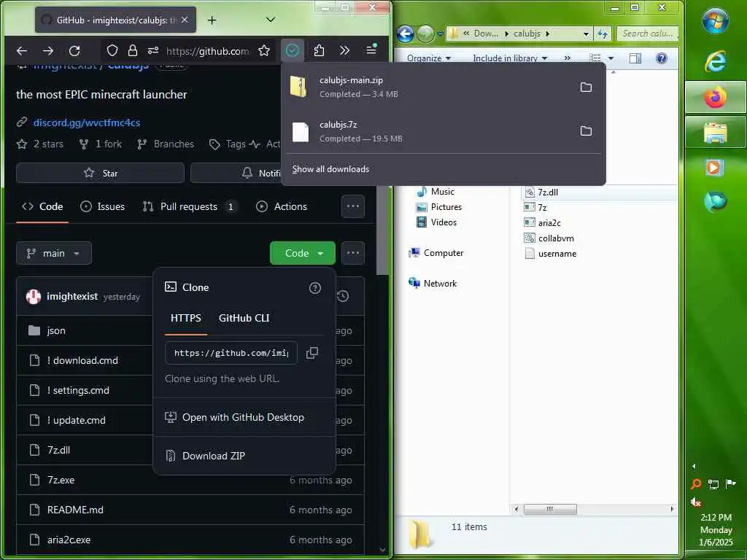Select the Code repository tab
The width and height of the screenshot is (747, 560).
[42, 206]
